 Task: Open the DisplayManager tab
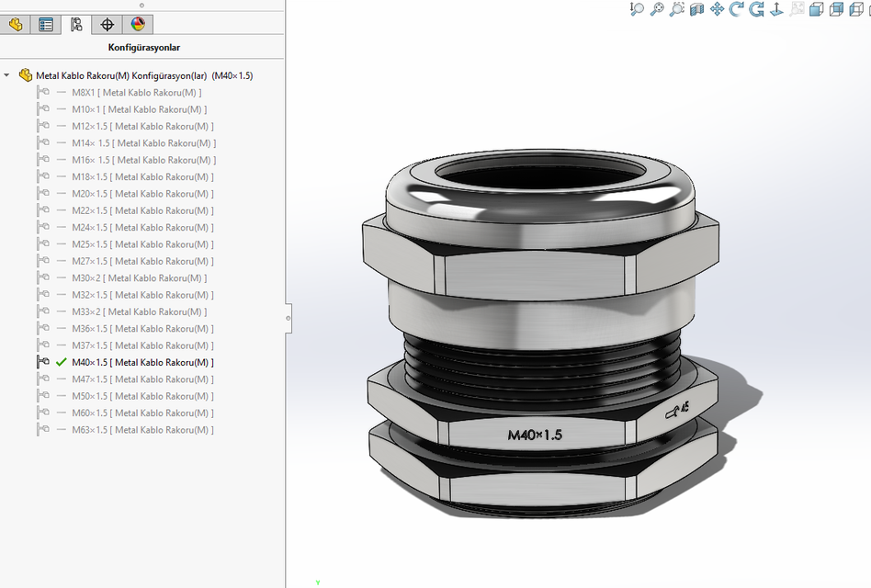(x=137, y=25)
